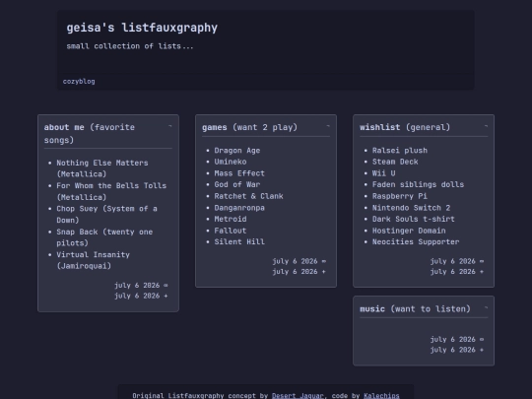Click For Whom the Bells Tolls item
This screenshot has height=399, width=532.
(x=111, y=191)
